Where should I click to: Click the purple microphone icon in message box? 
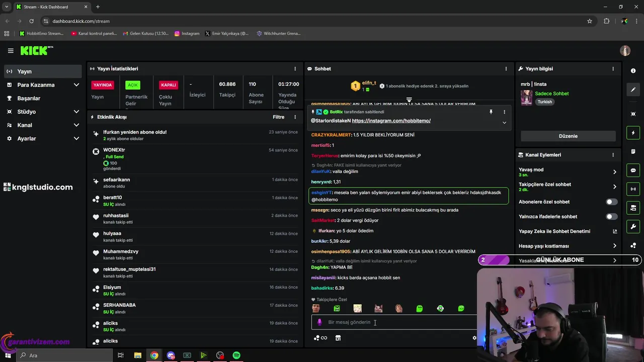[x=319, y=322]
